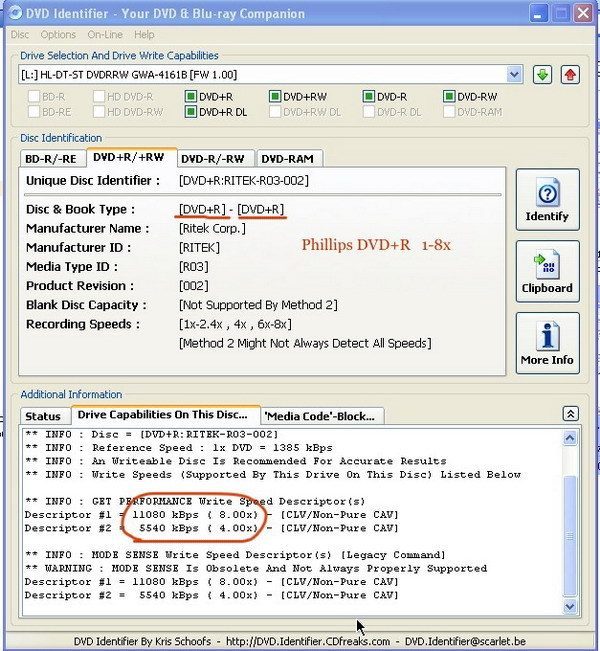Click the Identify disc button
The image size is (600, 651).
click(x=547, y=200)
